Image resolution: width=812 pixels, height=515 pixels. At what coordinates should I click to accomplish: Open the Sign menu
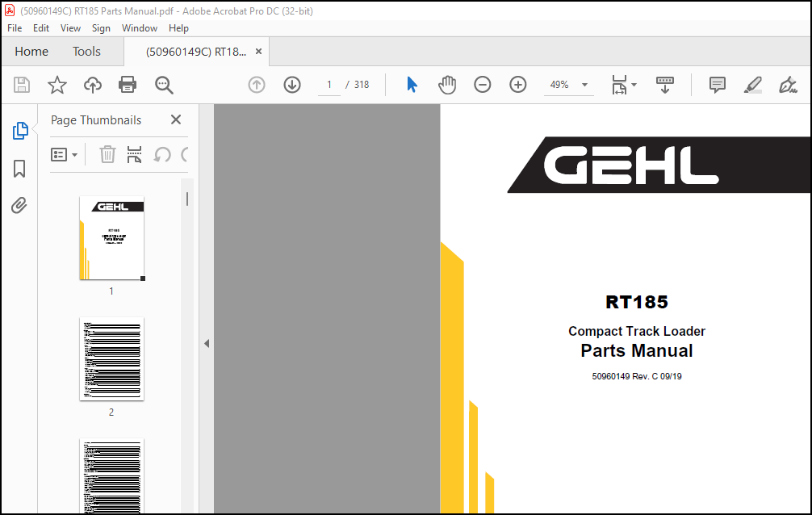101,28
